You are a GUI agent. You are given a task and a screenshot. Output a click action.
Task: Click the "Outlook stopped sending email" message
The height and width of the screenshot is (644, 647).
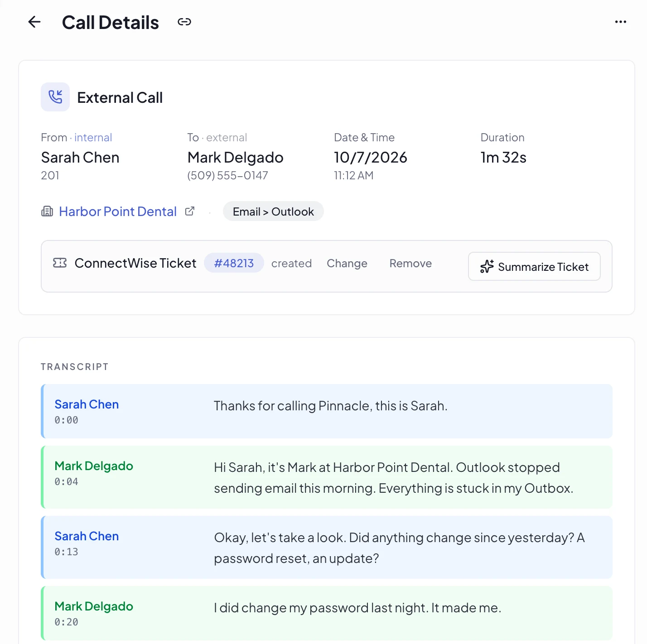coord(394,478)
